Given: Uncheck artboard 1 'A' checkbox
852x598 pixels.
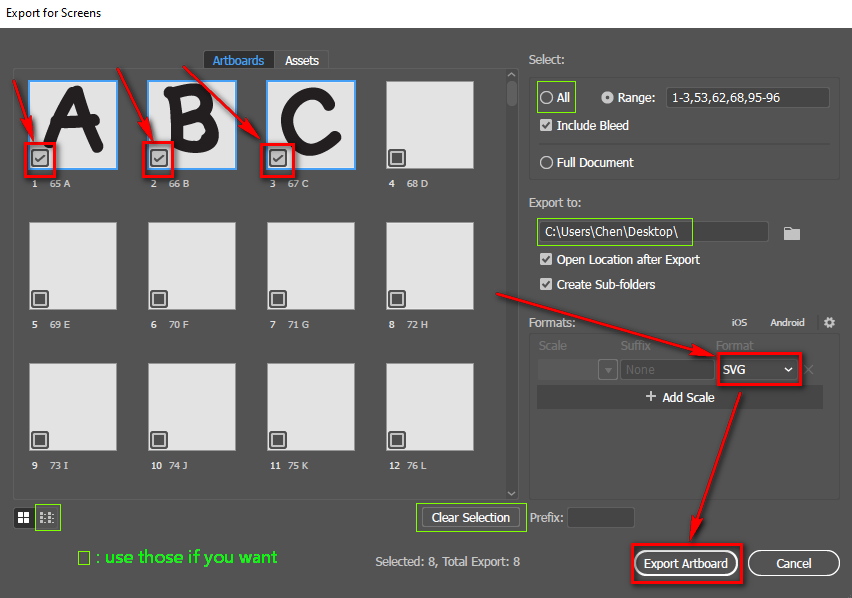Looking at the screenshot, I should [x=40, y=157].
